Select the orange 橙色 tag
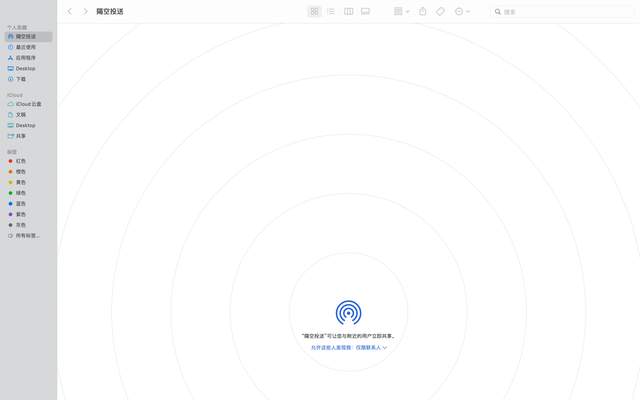The width and height of the screenshot is (640, 400). (x=29, y=172)
